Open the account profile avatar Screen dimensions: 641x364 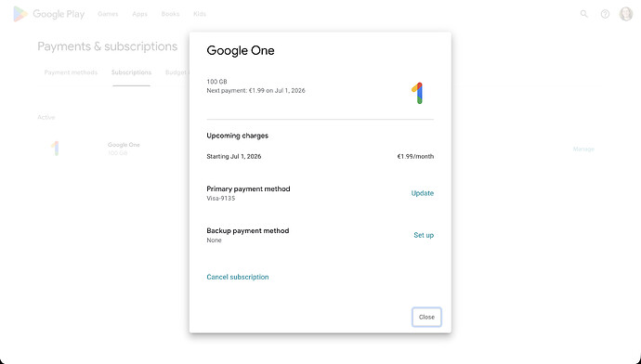pos(626,14)
